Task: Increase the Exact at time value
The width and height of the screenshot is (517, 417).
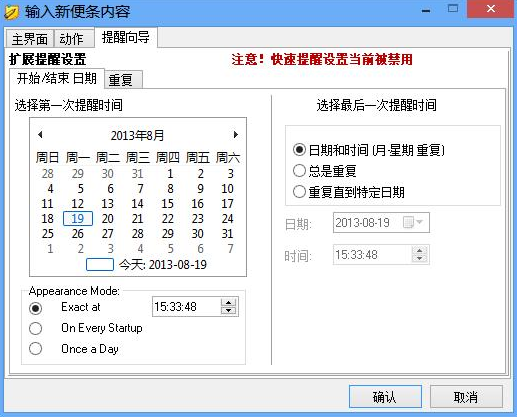Action: pos(228,303)
